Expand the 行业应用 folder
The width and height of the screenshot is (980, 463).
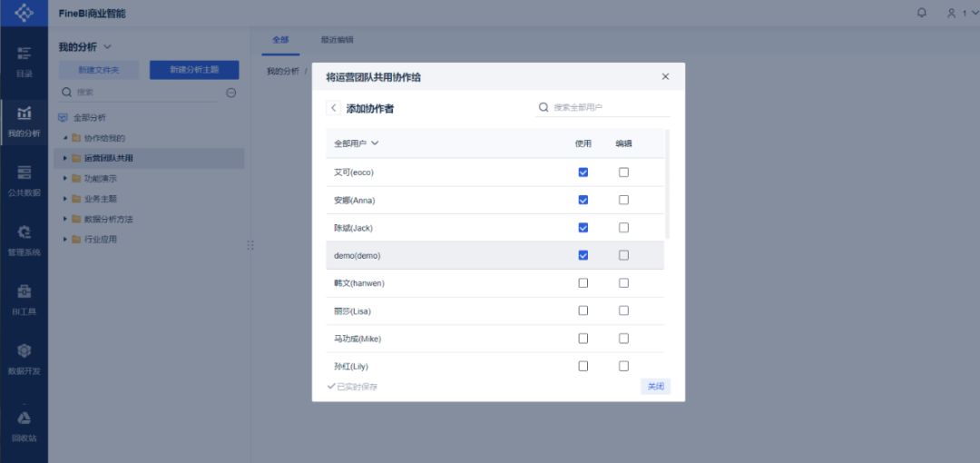[65, 240]
